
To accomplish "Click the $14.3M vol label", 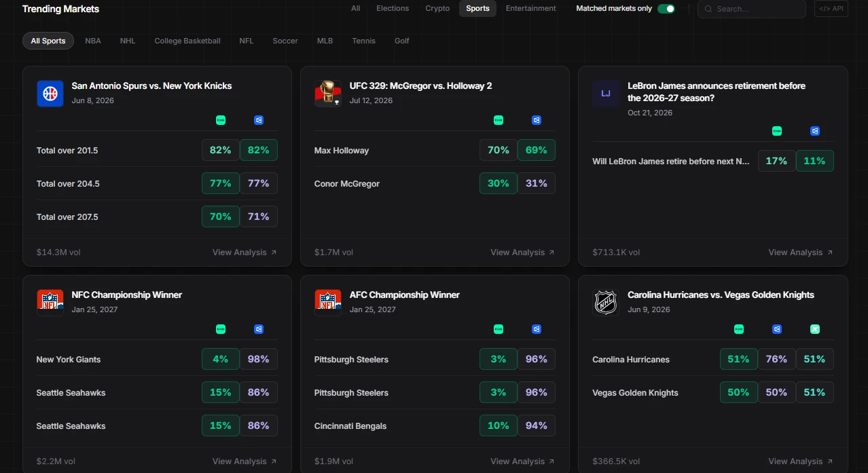I will point(58,252).
